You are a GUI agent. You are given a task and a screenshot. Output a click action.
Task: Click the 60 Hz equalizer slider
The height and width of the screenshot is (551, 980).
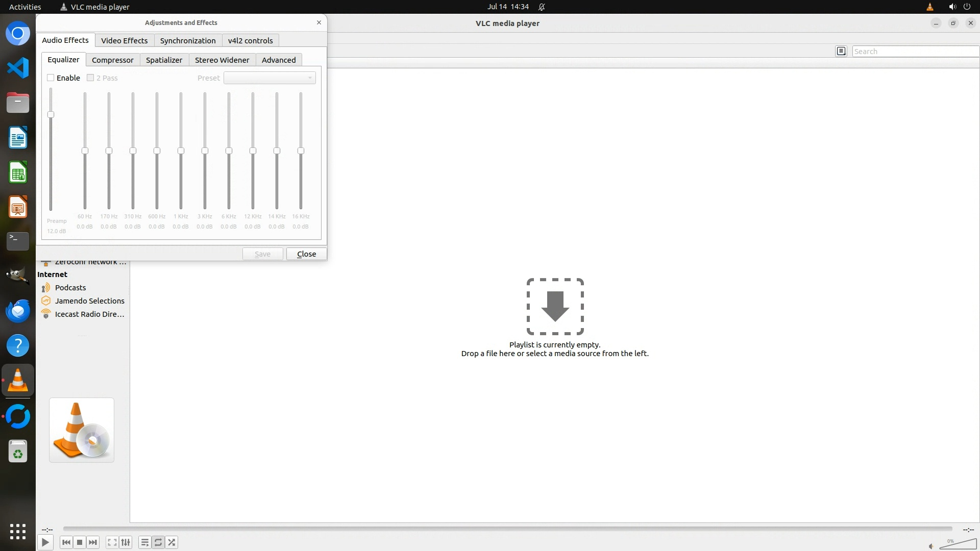coord(85,151)
